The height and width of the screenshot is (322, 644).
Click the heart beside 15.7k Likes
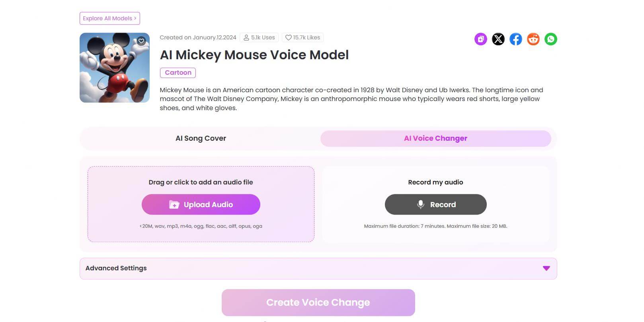click(288, 37)
